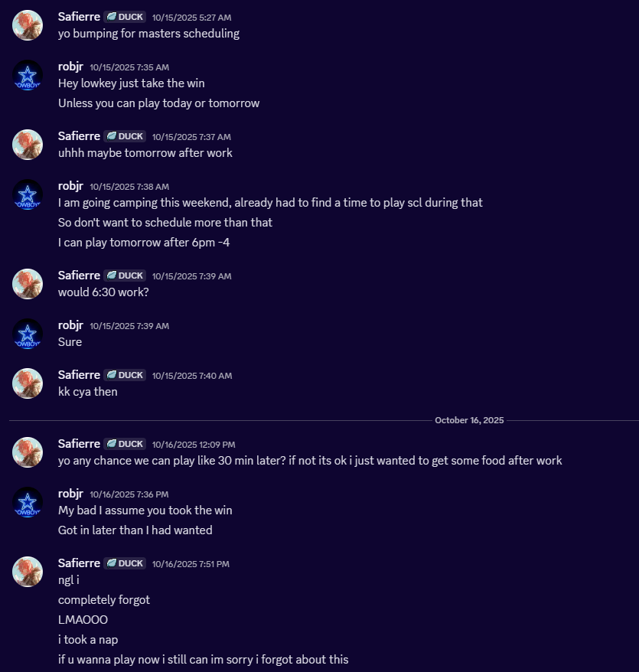Click robjr's avatar on the 7:36 PM message
The image size is (639, 672).
click(x=28, y=502)
